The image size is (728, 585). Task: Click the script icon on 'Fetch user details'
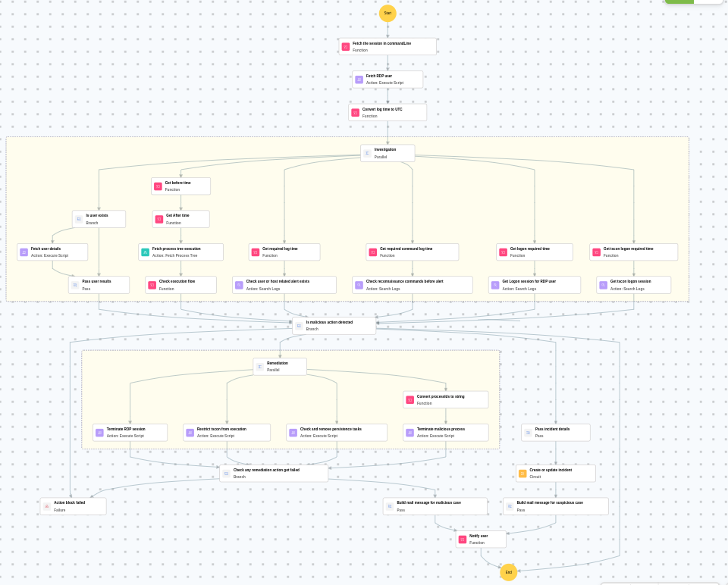(x=24, y=252)
